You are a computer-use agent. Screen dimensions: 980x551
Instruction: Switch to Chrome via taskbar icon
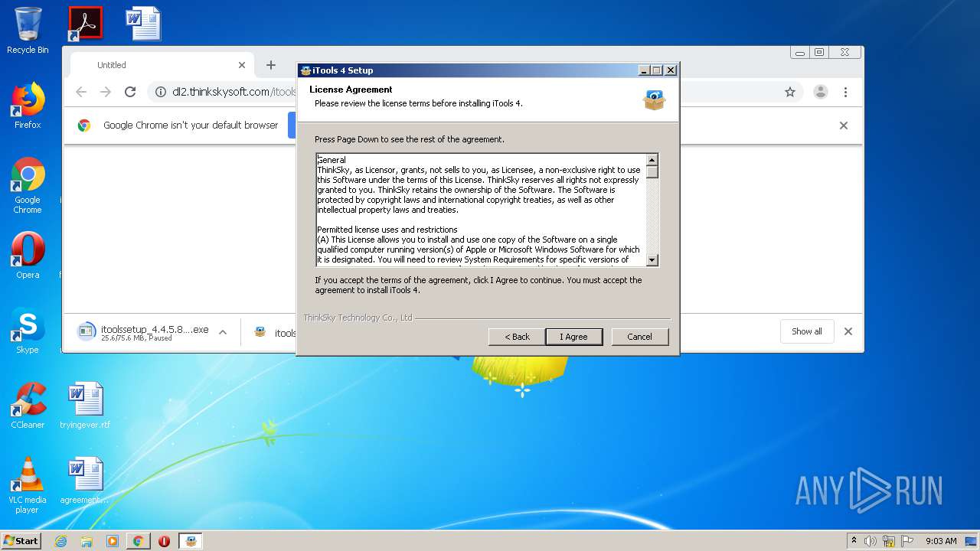tap(138, 541)
